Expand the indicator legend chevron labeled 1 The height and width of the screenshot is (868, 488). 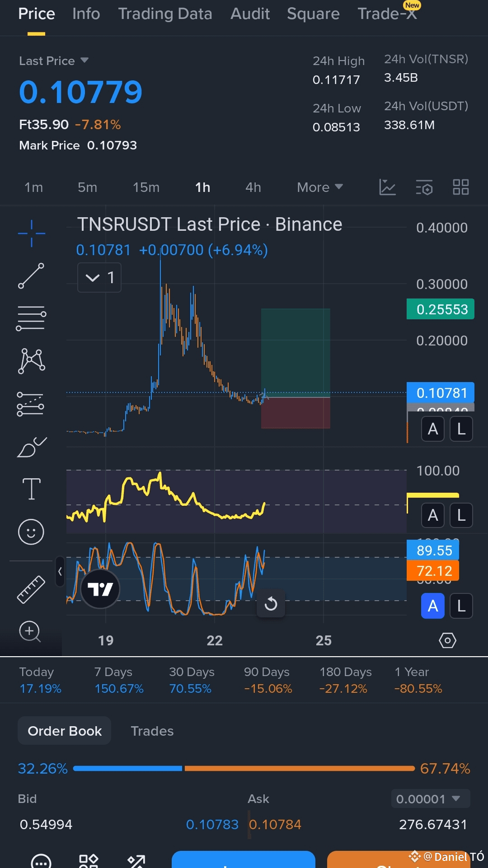(x=99, y=277)
